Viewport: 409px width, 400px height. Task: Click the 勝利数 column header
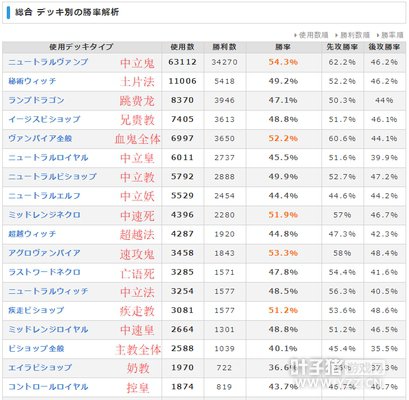pos(224,47)
